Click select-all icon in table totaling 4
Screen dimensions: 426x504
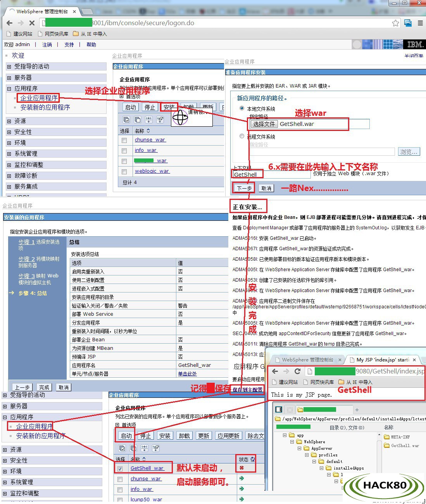click(x=126, y=120)
